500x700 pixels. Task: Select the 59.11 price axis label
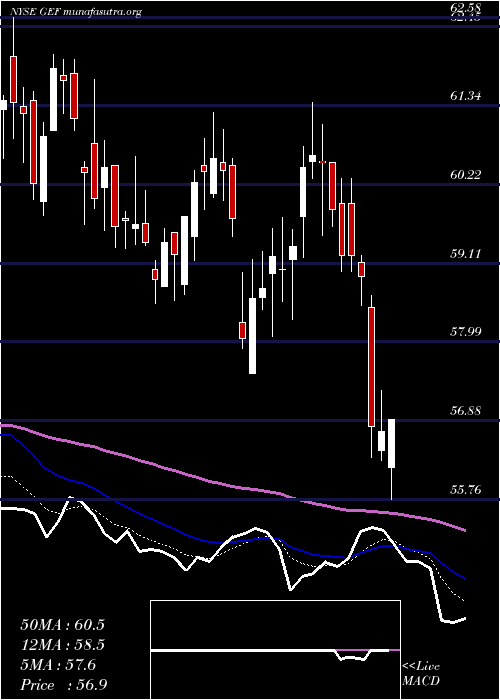466,254
